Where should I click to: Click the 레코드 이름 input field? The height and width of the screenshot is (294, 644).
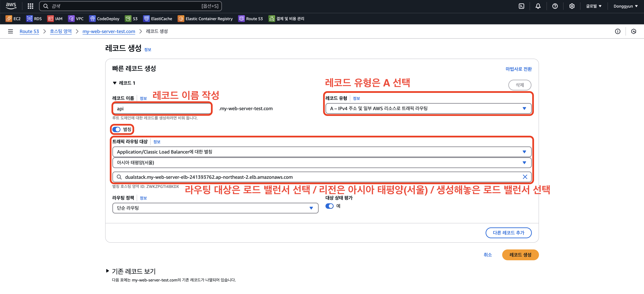162,109
